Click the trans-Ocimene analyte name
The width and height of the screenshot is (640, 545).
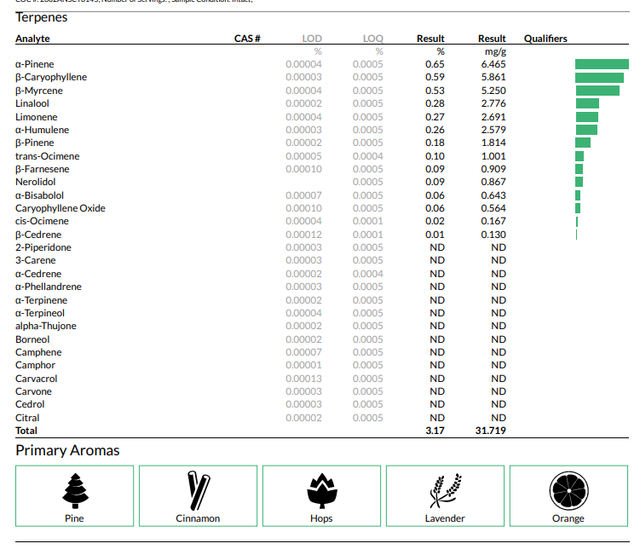[47, 156]
